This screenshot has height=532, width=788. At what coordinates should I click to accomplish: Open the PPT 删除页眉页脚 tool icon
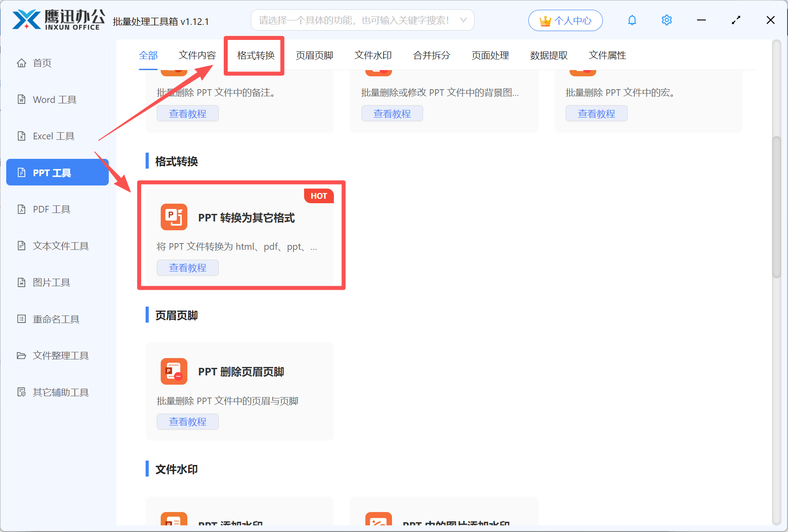(174, 371)
